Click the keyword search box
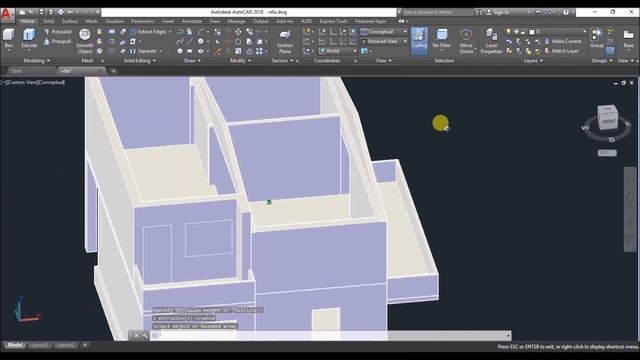The image size is (640, 360). click(437, 12)
